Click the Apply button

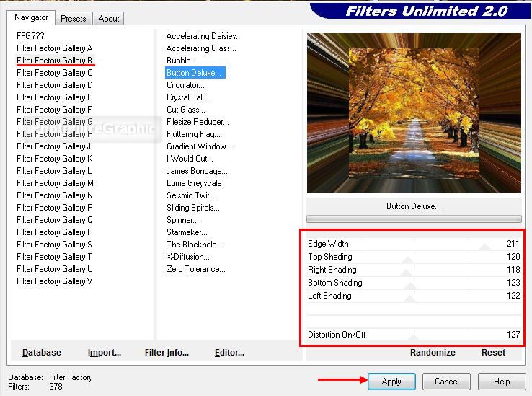391,382
